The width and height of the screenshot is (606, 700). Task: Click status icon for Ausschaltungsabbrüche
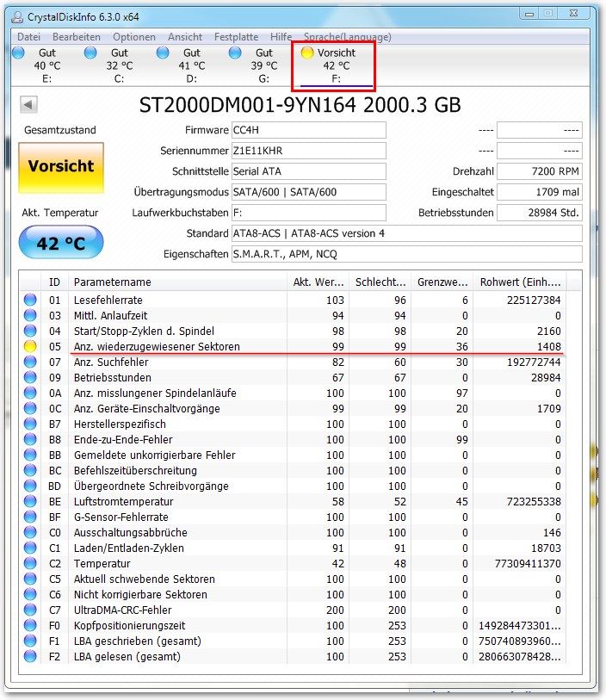tap(30, 532)
